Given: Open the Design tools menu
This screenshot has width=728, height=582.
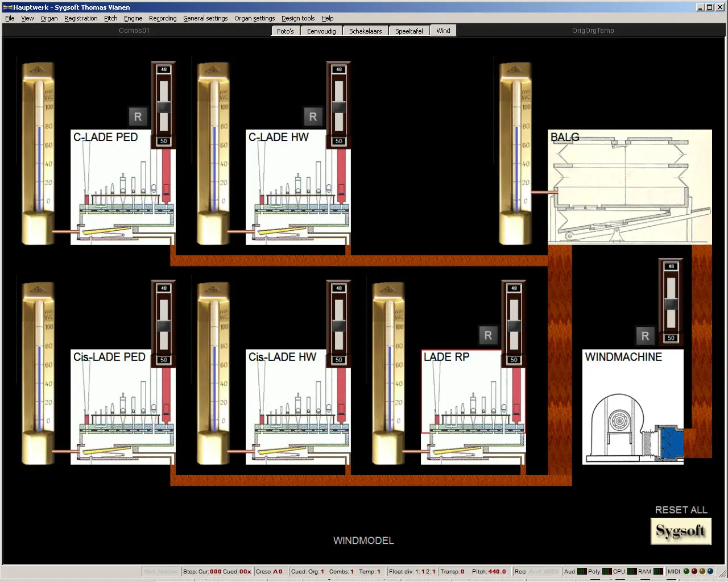Looking at the screenshot, I should point(298,18).
